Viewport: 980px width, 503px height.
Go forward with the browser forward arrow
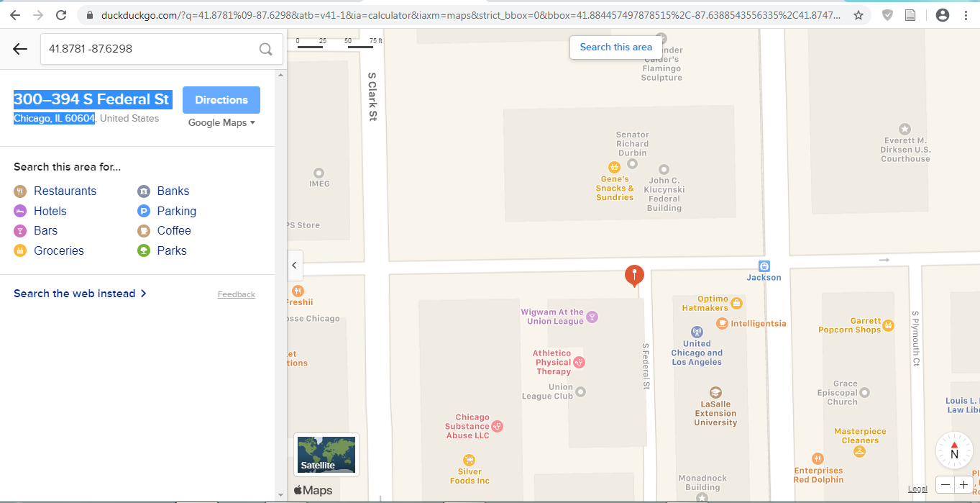point(38,15)
